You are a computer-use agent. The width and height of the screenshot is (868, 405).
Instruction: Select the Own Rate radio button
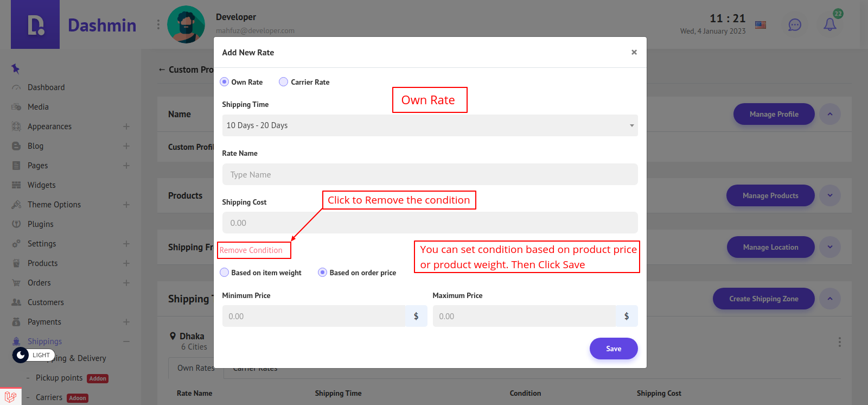(x=225, y=82)
